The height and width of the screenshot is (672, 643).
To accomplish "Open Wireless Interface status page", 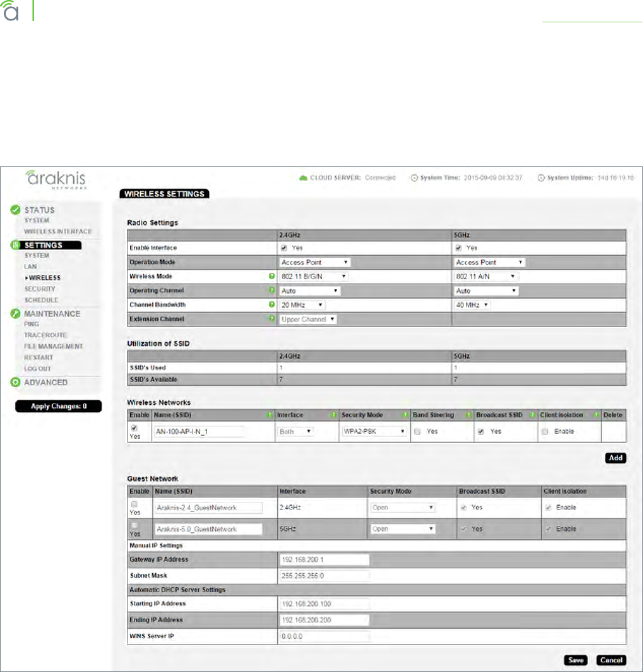I will 58,231.
